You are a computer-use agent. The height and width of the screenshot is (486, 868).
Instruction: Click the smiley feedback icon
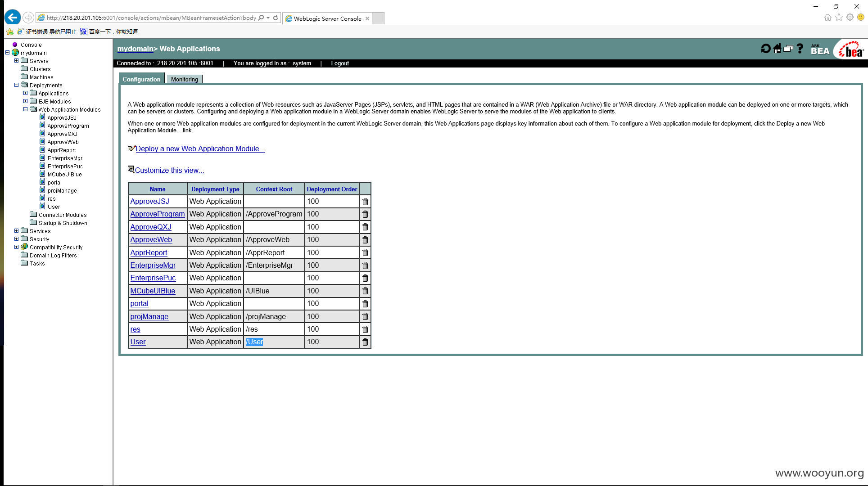pyautogui.click(x=861, y=17)
